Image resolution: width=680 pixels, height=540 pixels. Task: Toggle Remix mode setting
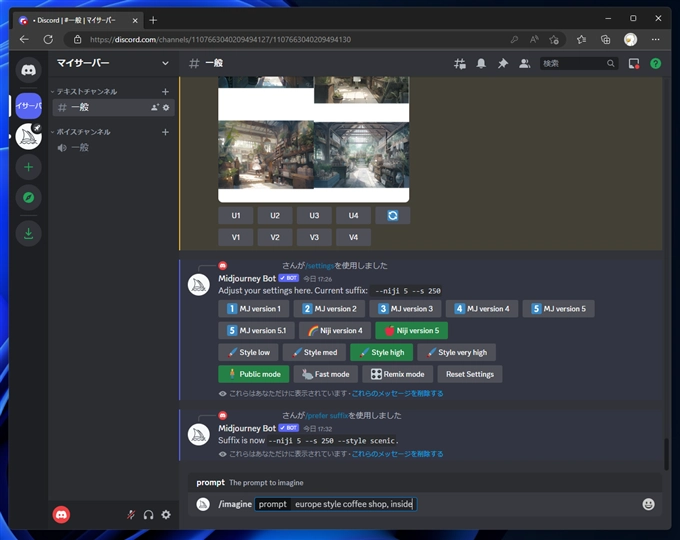[397, 374]
